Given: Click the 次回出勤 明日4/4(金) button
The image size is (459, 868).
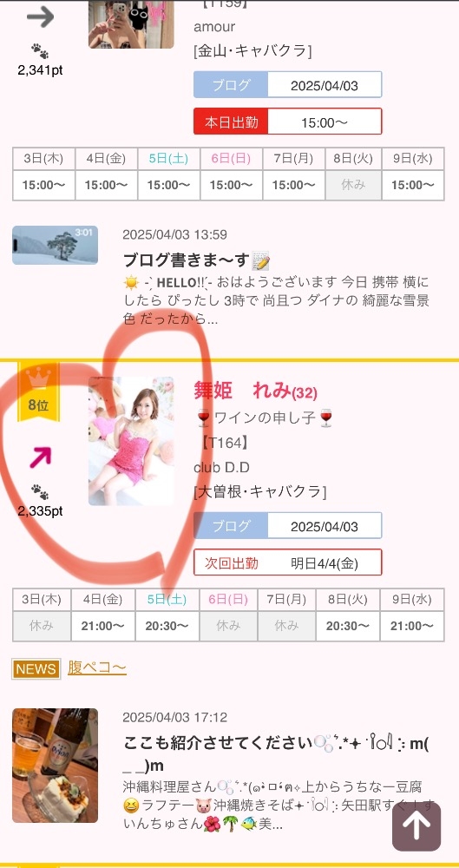Looking at the screenshot, I should (287, 562).
